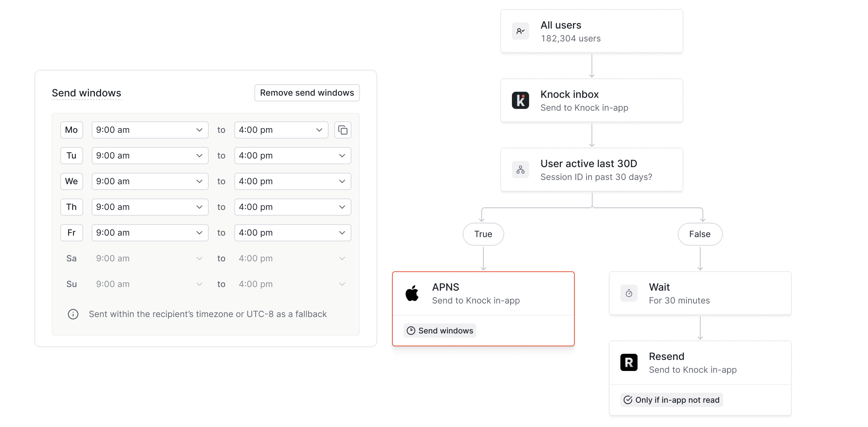Screen dimensions: 868x427
Task: Click the Resend channel icon
Action: pos(629,362)
